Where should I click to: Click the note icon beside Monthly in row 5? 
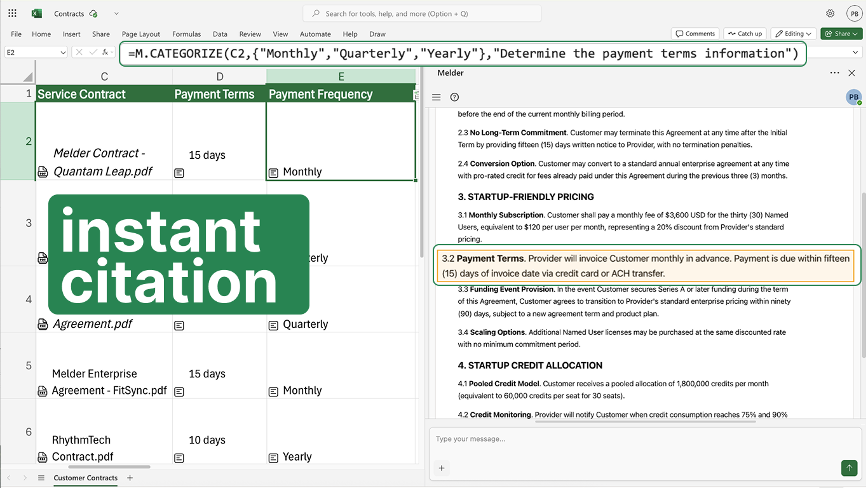tap(273, 391)
